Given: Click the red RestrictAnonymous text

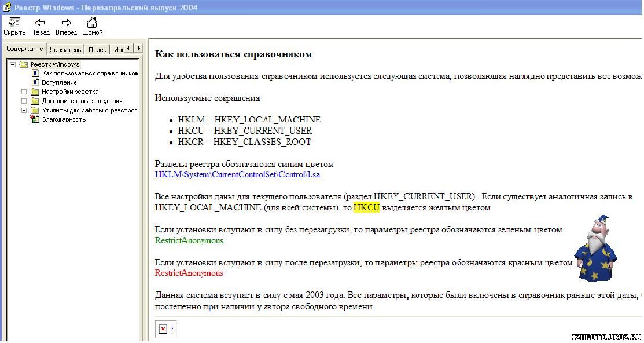Looking at the screenshot, I should coord(189,273).
